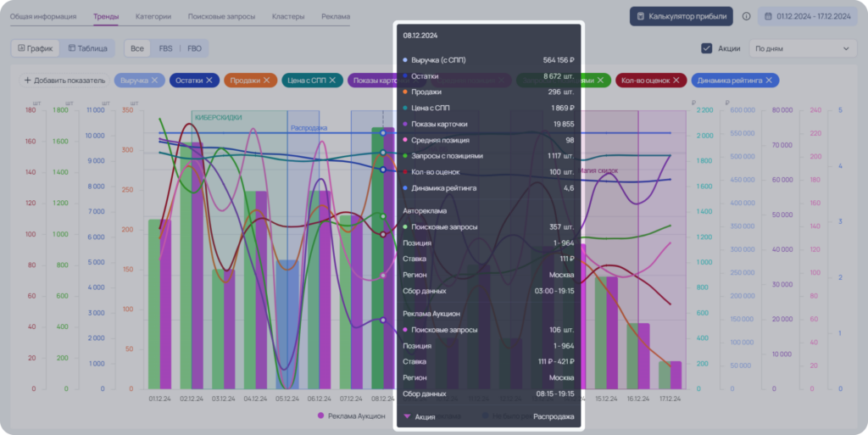Click the plus icon in Добавить показатель
Screen dimensions: 868x435
[x=28, y=81]
